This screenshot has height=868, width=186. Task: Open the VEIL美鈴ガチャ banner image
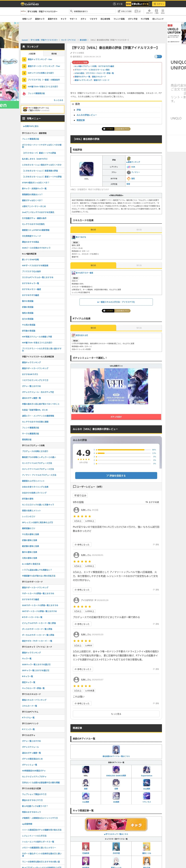(x=116, y=386)
